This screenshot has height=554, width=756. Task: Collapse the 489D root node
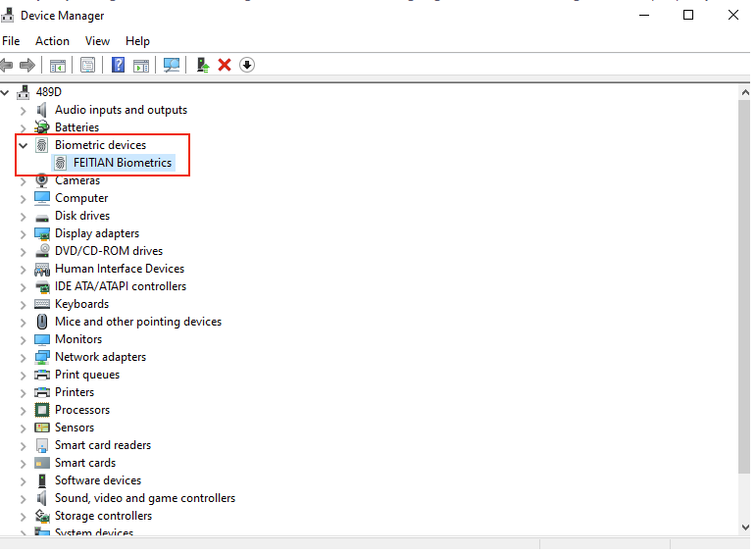pyautogui.click(x=5, y=91)
